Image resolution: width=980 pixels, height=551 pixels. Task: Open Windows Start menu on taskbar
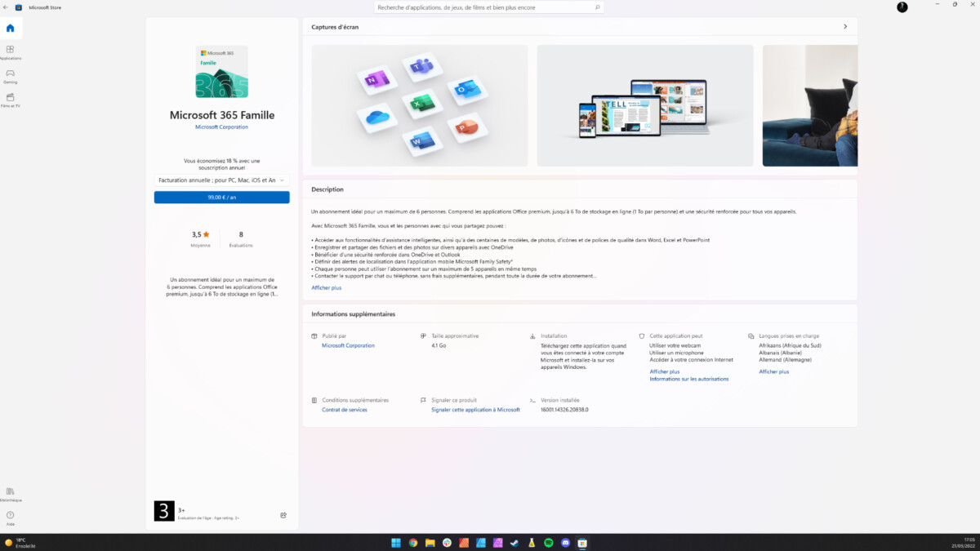click(396, 543)
